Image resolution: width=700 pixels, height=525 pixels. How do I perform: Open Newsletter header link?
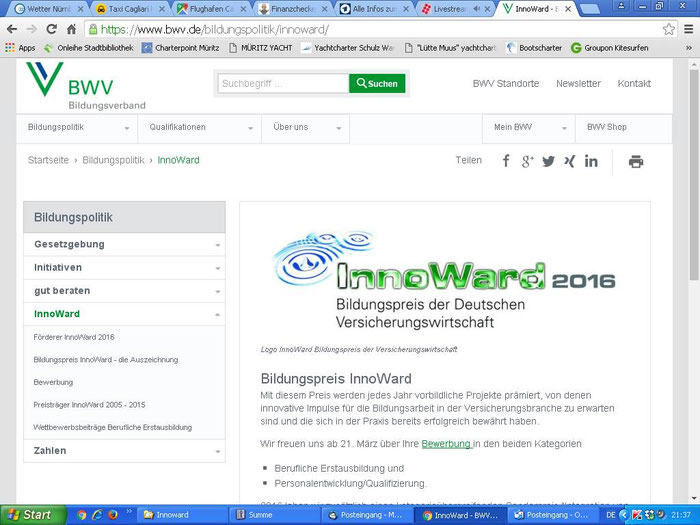click(x=578, y=83)
